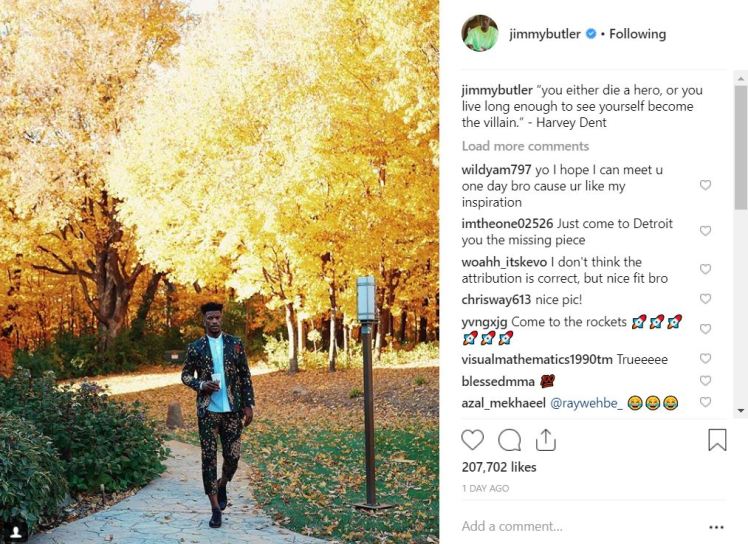This screenshot has height=544, width=748.
Task: Click the comments scrollbar down arrow
Action: (x=741, y=410)
